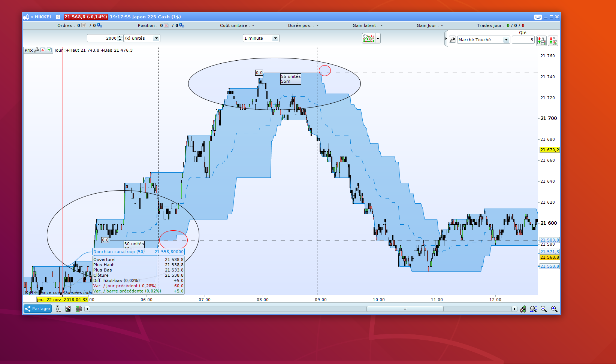The height and width of the screenshot is (364, 616).
Task: Open order panel wrench settings
Action: click(x=452, y=39)
